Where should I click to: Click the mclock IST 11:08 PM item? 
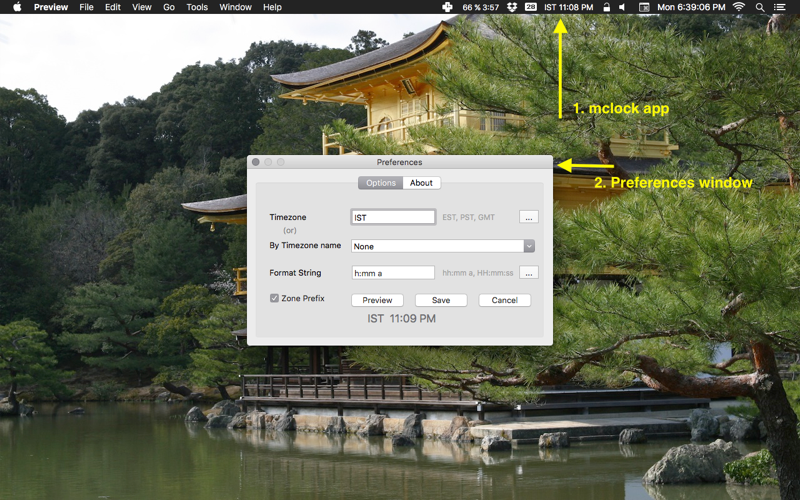click(x=568, y=7)
